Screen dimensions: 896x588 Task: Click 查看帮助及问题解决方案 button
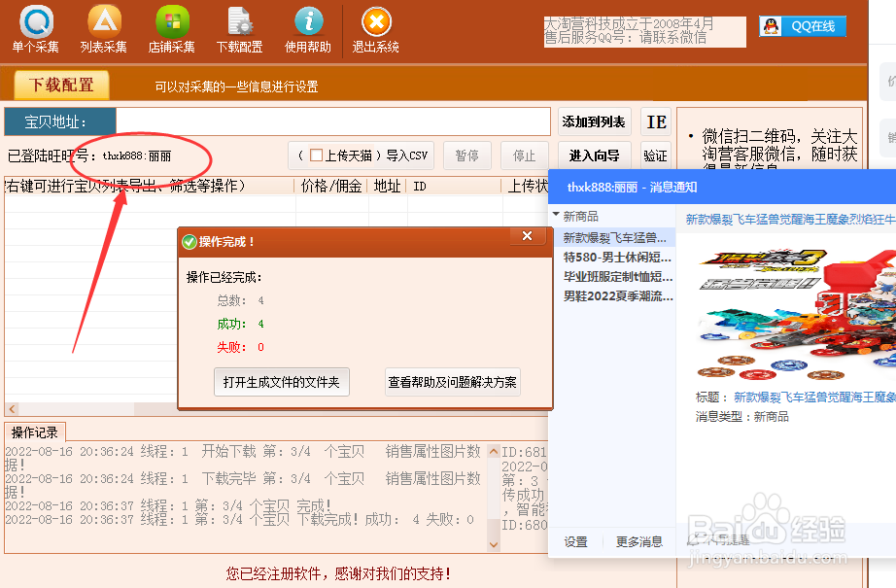452,382
